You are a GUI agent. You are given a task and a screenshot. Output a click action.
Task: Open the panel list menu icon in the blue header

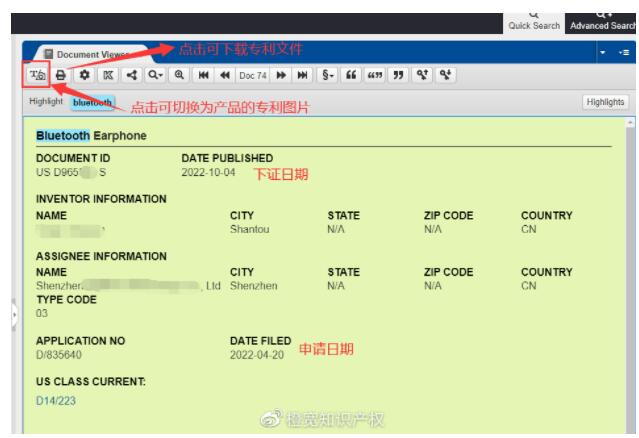click(624, 53)
